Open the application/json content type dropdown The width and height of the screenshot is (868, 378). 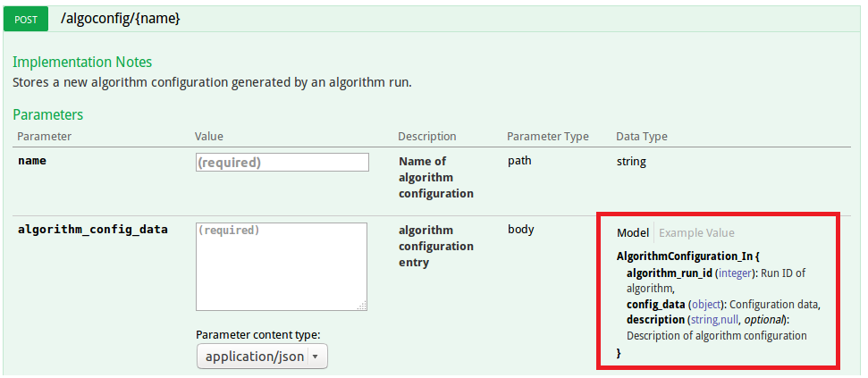click(x=263, y=357)
